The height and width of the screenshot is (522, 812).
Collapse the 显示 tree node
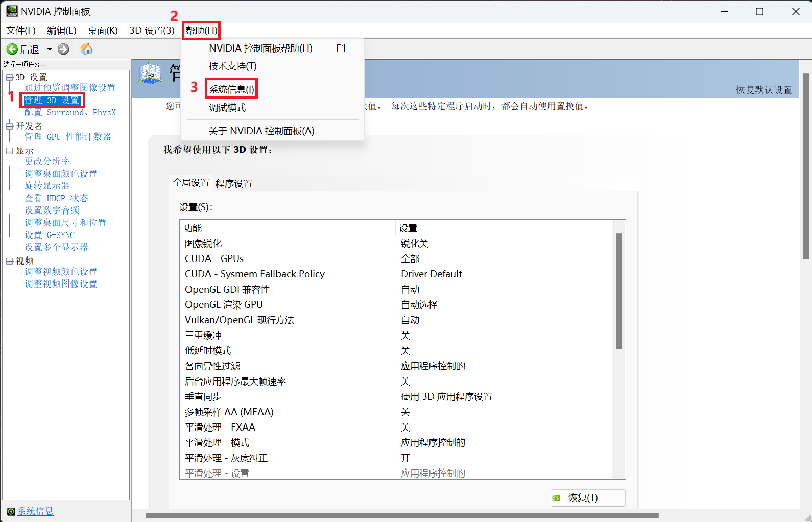(x=9, y=151)
